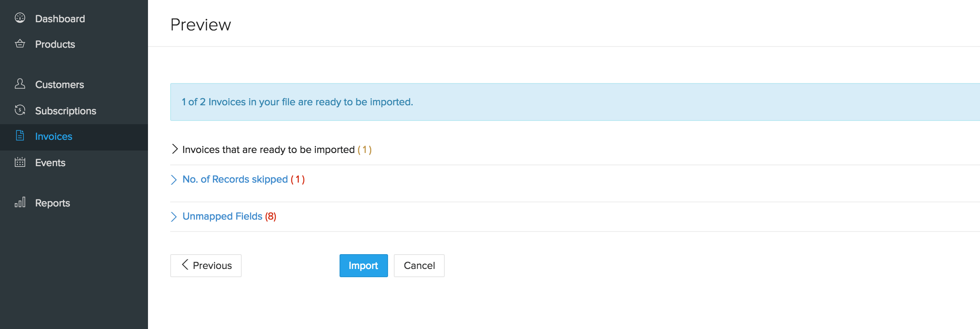Go to the Reports section
The image size is (980, 329).
pos(53,203)
